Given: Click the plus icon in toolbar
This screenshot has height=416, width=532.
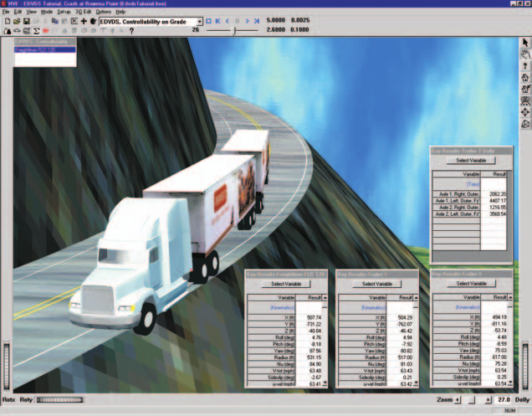Looking at the screenshot, I should [x=84, y=21].
